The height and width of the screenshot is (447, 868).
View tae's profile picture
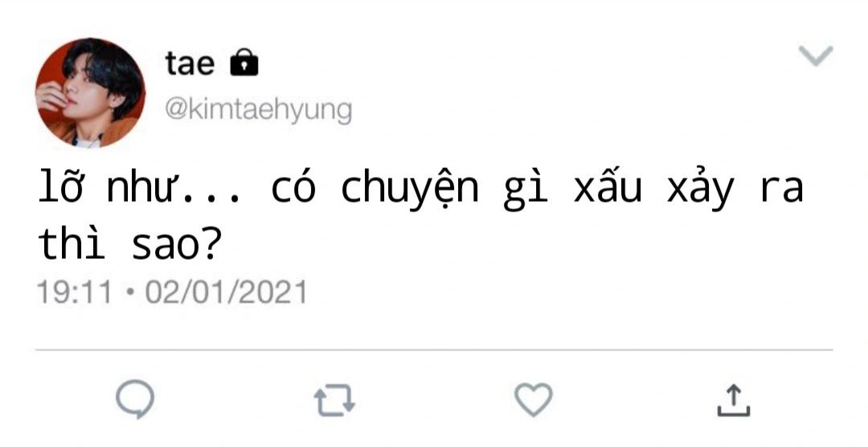(x=90, y=92)
